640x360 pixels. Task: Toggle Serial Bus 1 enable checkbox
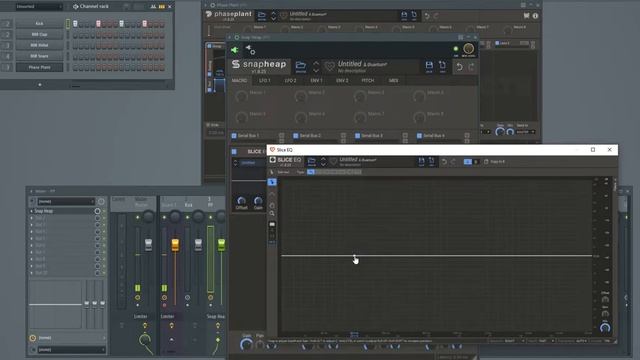click(234, 136)
